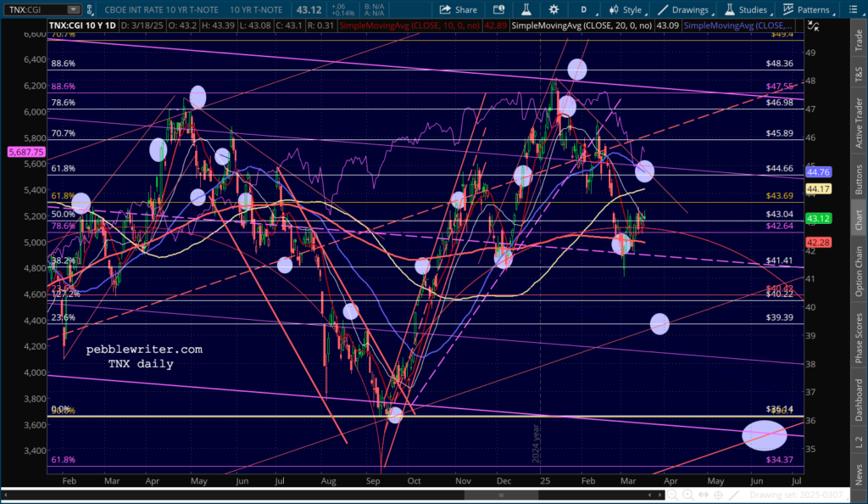Click the D: 3/18/25 date readout
The width and height of the screenshot is (868, 504).
click(x=141, y=25)
